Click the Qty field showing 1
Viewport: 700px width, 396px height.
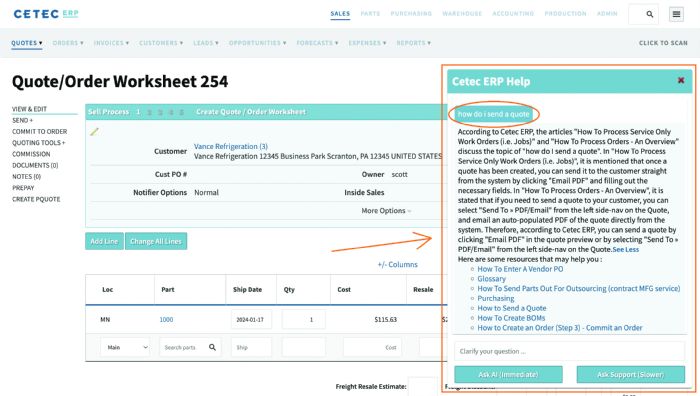click(304, 320)
